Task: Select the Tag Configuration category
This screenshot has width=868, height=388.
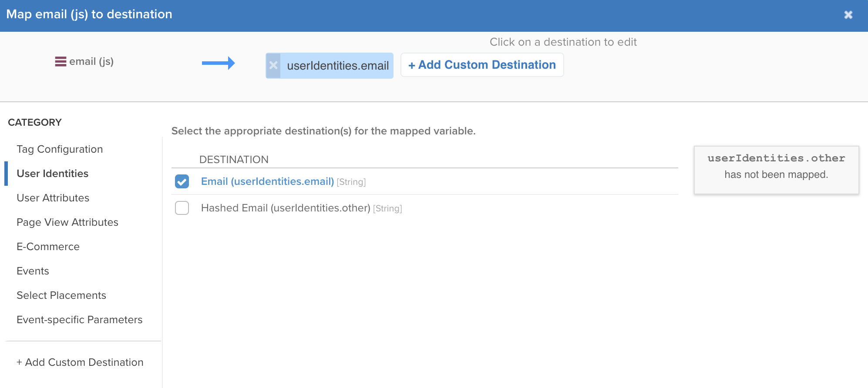Action: [60, 149]
